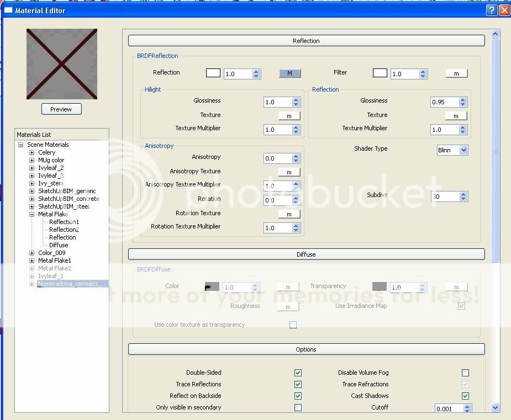Click the Filter texture map m button
The width and height of the screenshot is (511, 420).
(456, 73)
